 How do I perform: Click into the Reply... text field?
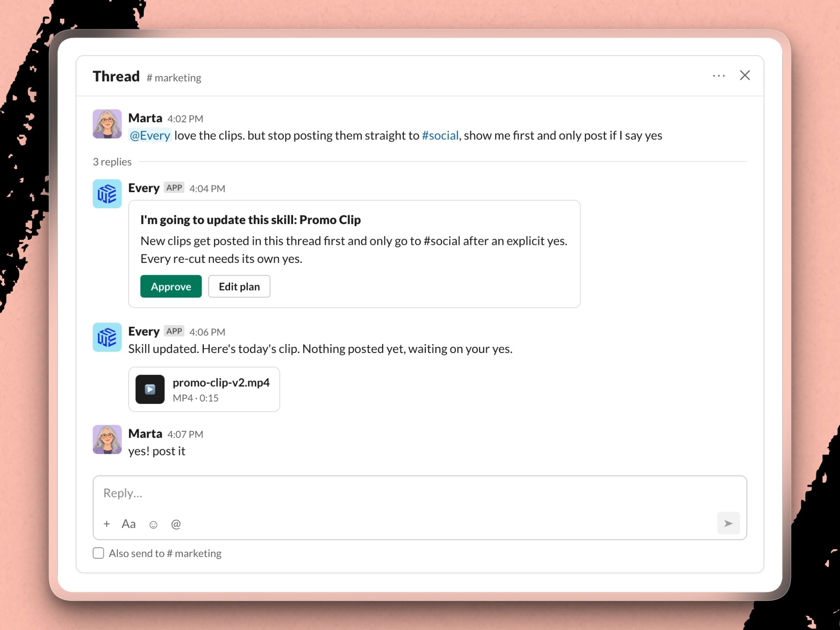(x=420, y=493)
